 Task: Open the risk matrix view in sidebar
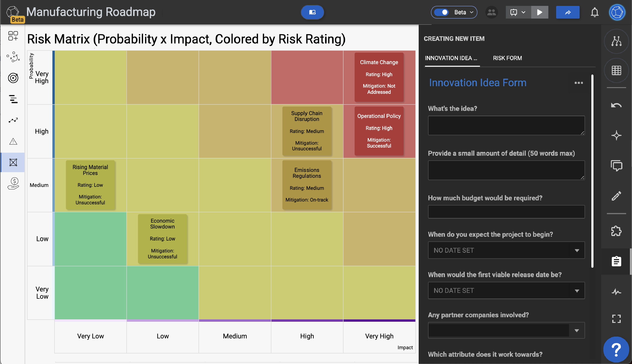13,163
